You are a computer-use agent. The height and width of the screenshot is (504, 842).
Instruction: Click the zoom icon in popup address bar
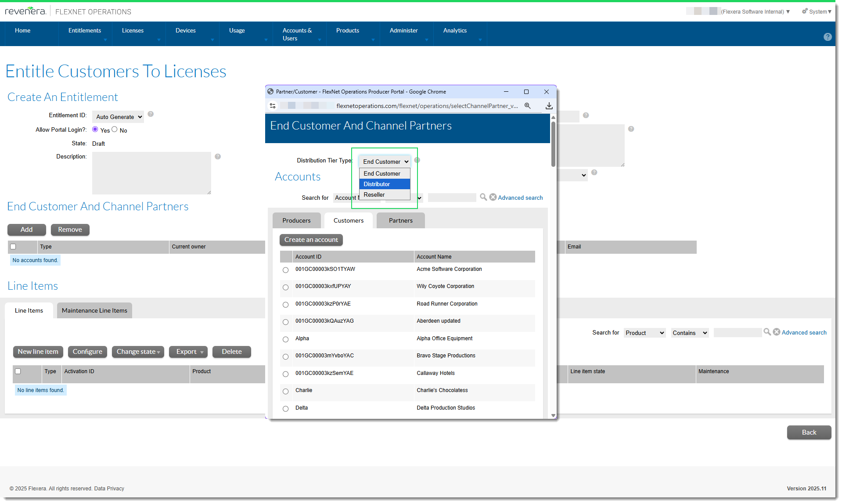(527, 106)
